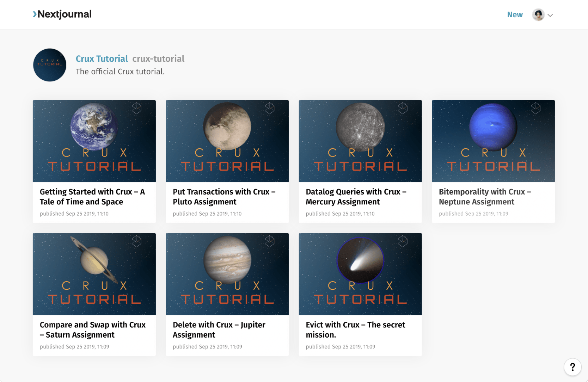
Task: Open 'Put Transactions with Crux' title
Action: (x=224, y=197)
